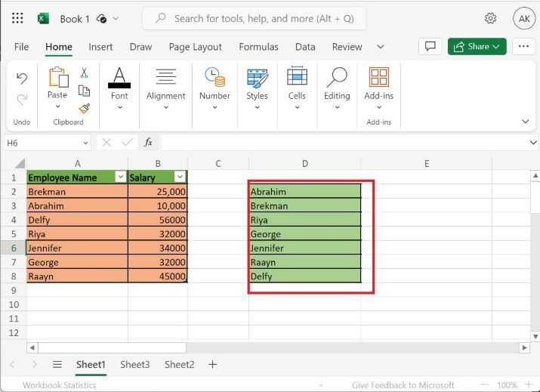Open the Number group icon
The height and width of the screenshot is (392, 540).
(x=214, y=76)
